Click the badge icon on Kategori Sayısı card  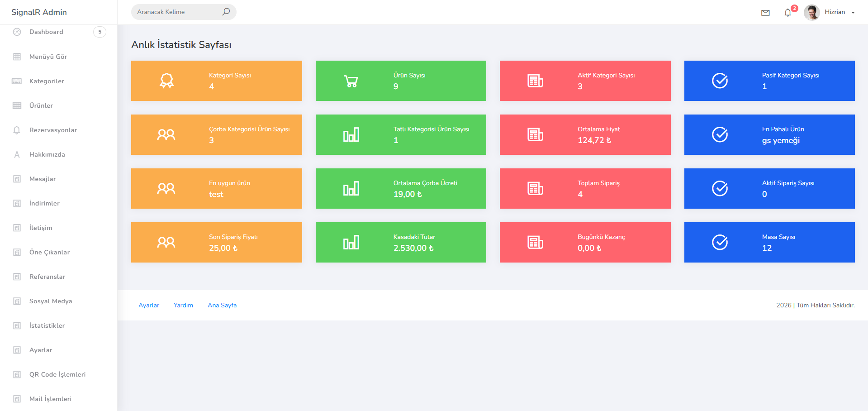point(166,81)
